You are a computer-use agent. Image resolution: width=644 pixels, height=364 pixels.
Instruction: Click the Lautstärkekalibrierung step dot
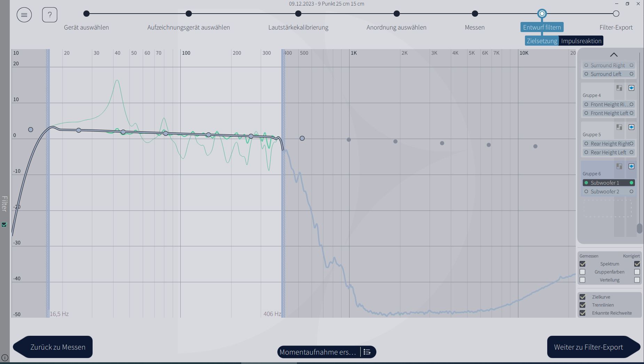coord(298,14)
